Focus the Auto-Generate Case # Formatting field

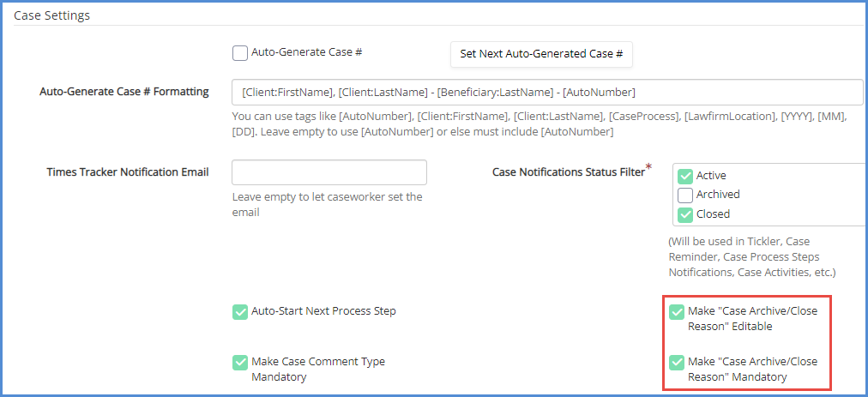[x=547, y=92]
